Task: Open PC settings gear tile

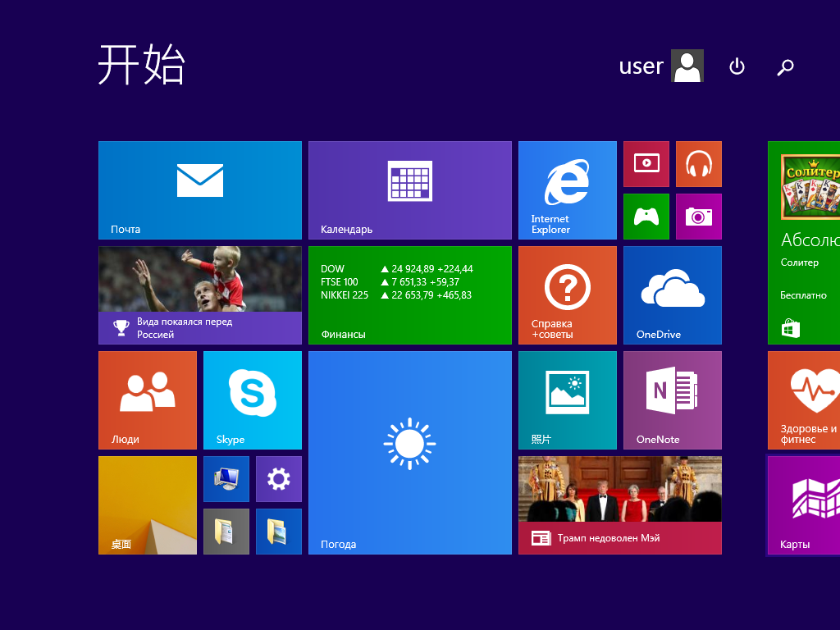Action: [x=278, y=478]
